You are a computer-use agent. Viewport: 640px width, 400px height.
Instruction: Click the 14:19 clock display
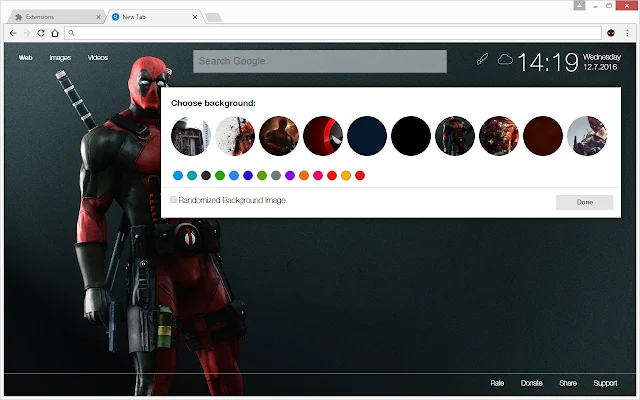548,62
